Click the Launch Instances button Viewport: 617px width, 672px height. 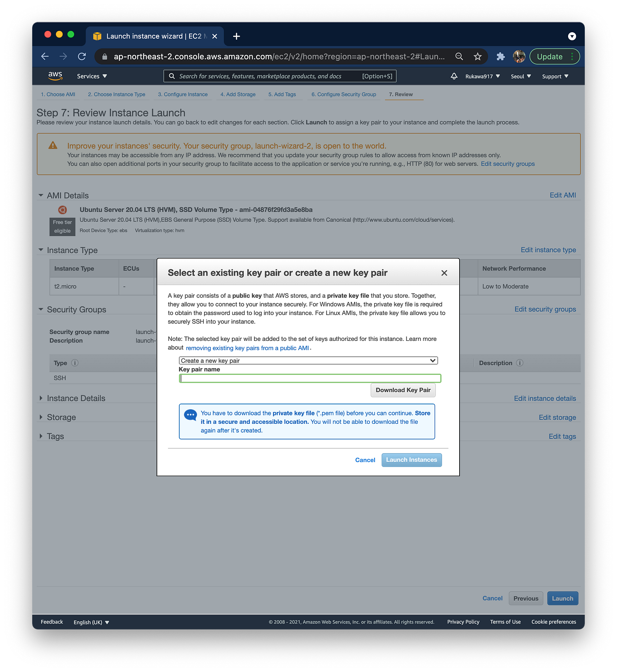point(412,460)
